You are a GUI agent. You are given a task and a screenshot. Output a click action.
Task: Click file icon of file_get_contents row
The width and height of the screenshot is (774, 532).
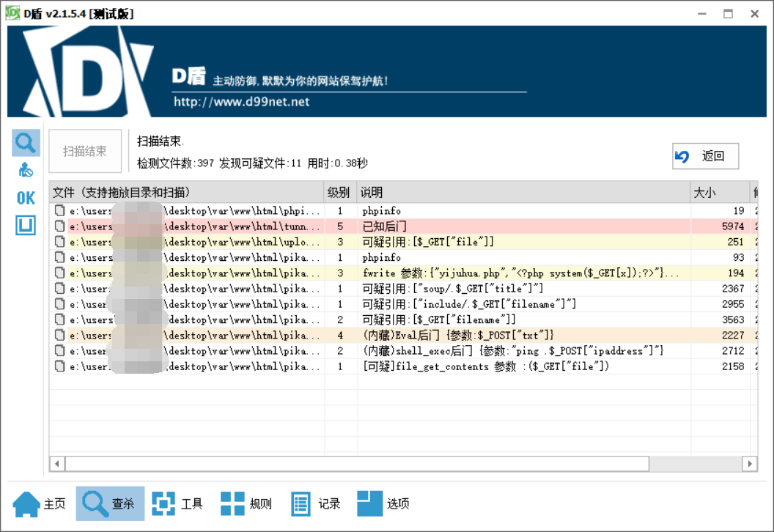click(59, 366)
